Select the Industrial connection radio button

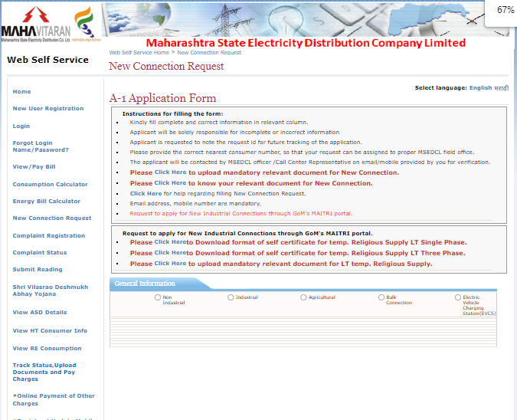[x=231, y=297]
